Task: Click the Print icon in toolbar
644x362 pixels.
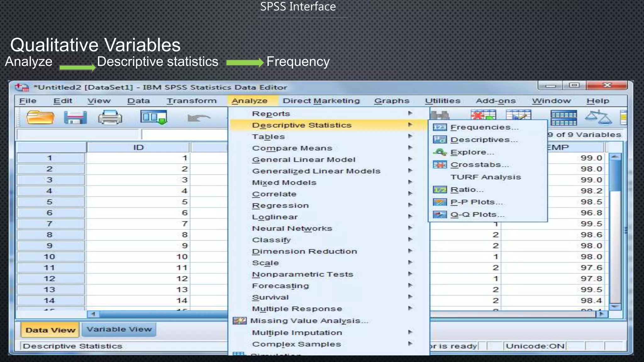Action: [x=110, y=118]
